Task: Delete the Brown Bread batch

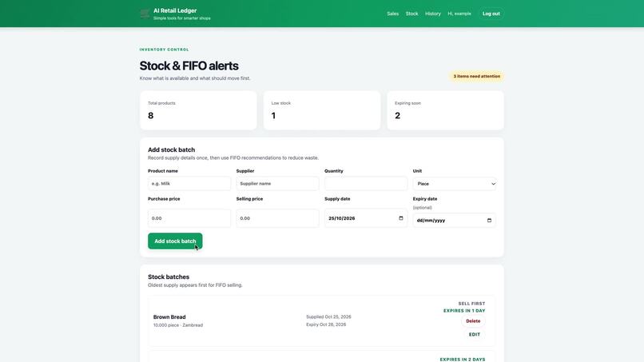Action: coord(473,321)
